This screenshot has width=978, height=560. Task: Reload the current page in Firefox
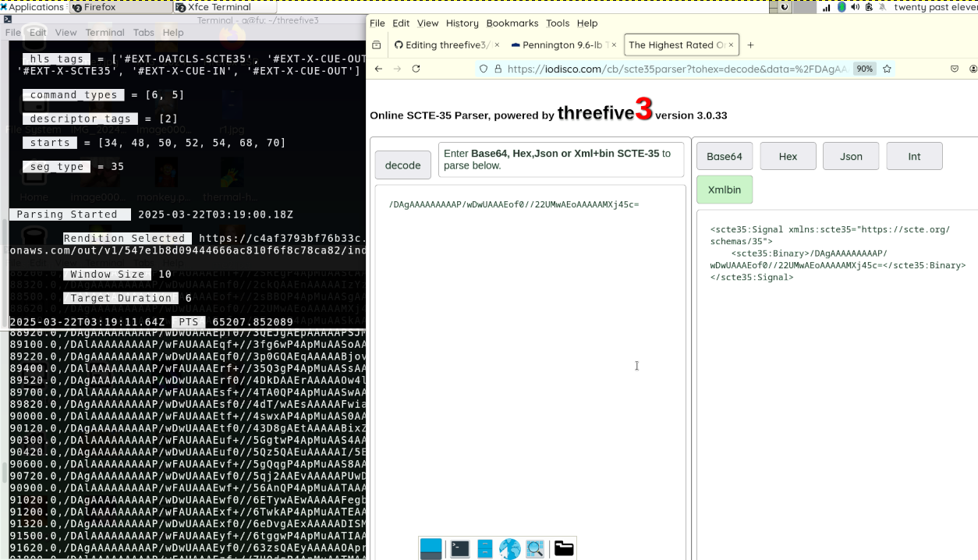coord(416,69)
